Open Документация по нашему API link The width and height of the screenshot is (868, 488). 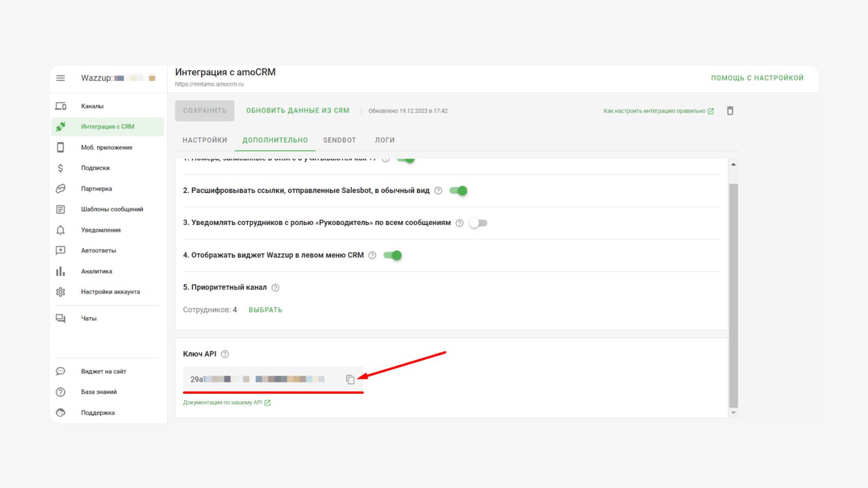pyautogui.click(x=227, y=403)
